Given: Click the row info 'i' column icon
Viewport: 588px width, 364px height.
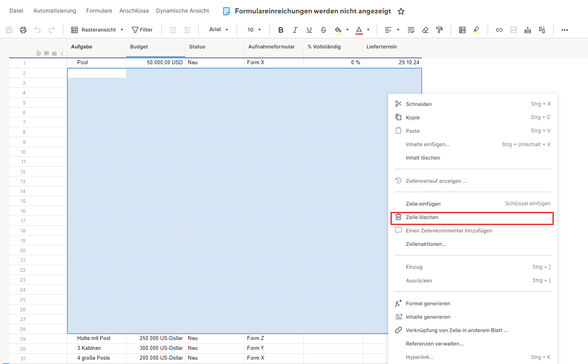Looking at the screenshot, I should (62, 53).
